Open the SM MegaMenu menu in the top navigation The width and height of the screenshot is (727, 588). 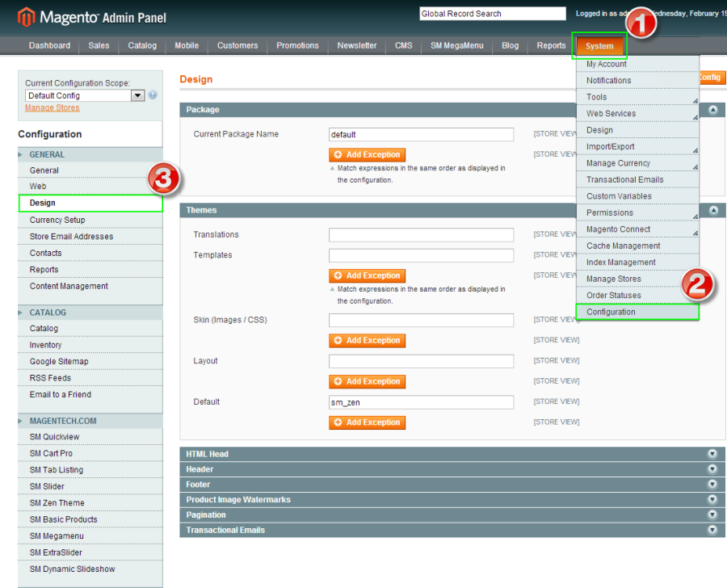pyautogui.click(x=457, y=45)
